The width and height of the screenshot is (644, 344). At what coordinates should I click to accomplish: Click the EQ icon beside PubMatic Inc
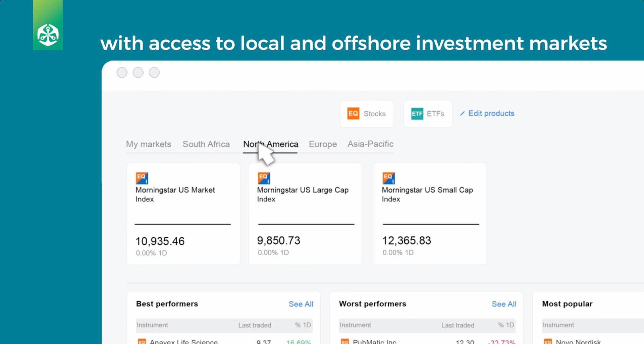[x=345, y=341]
